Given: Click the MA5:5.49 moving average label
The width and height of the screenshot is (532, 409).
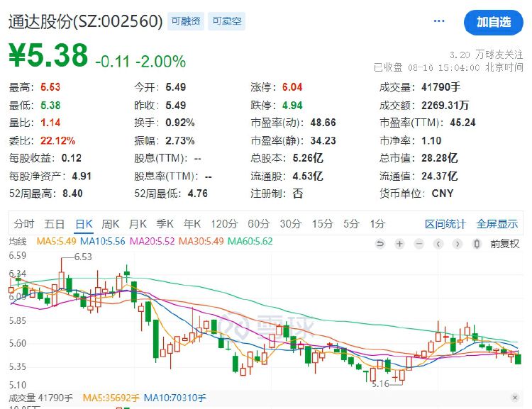Looking at the screenshot, I should coord(56,242).
